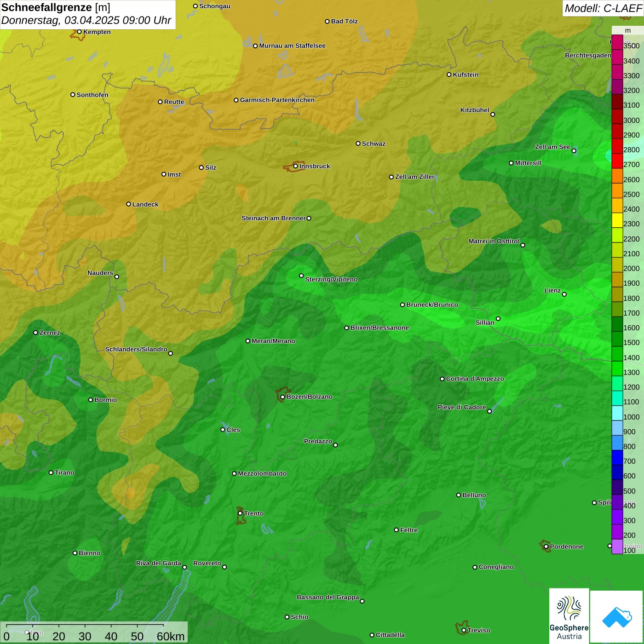Click the Meran/Merano label
Screen dimensions: 644x644
[274, 341]
